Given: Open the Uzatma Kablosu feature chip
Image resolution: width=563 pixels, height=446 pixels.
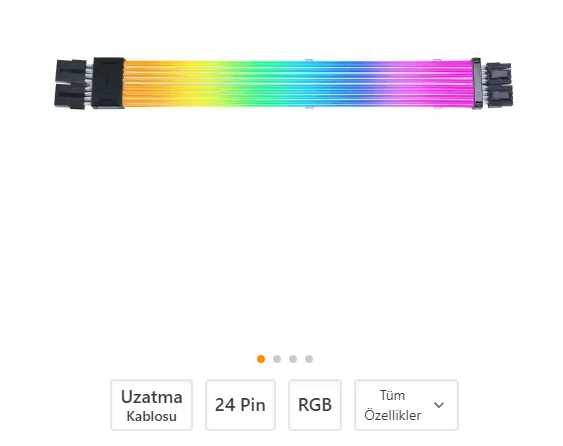Looking at the screenshot, I should (152, 405).
